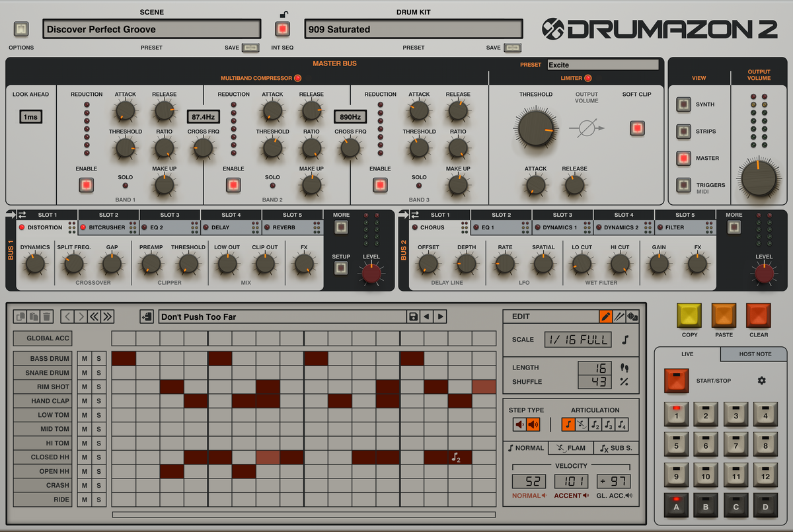Toggle SOFT CLIP in the limiter section
Viewport: 793px width, 532px height.
(x=636, y=129)
